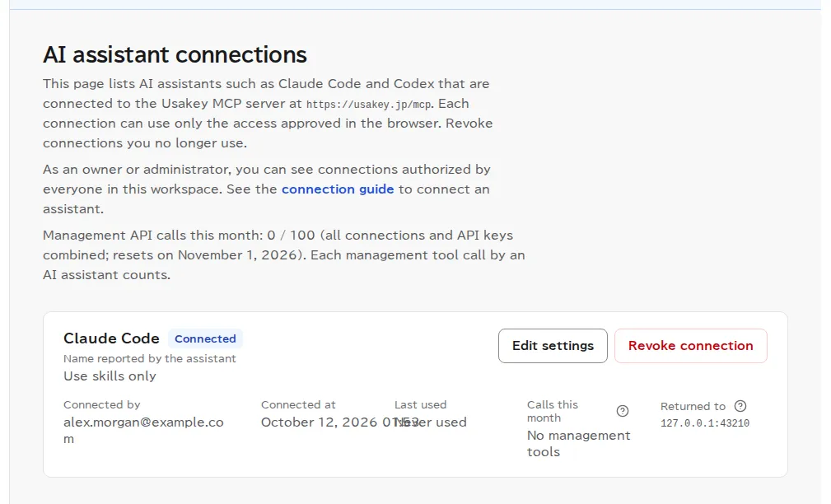Click the Connected at label
This screenshot has width=831, height=504.
pos(298,404)
